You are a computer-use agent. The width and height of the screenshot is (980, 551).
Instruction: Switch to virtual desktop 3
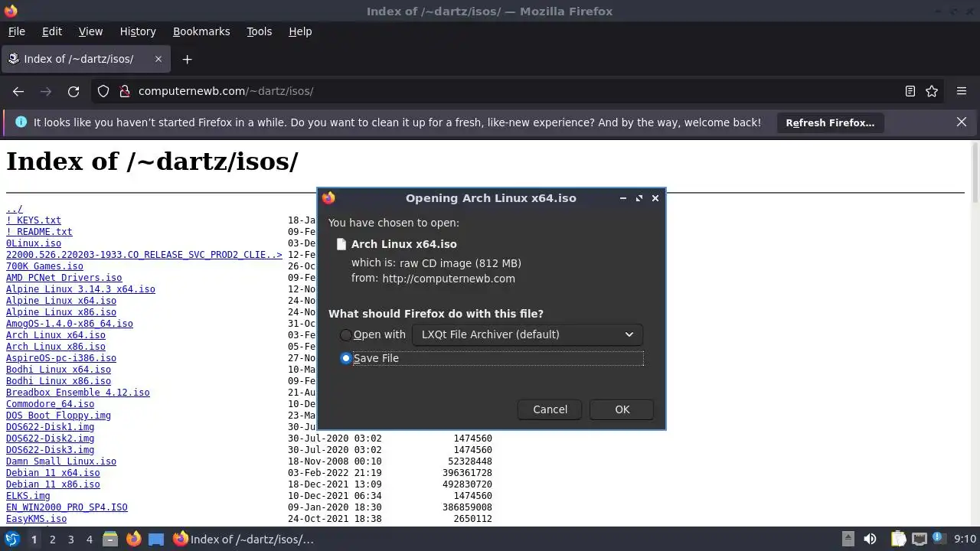(70, 540)
